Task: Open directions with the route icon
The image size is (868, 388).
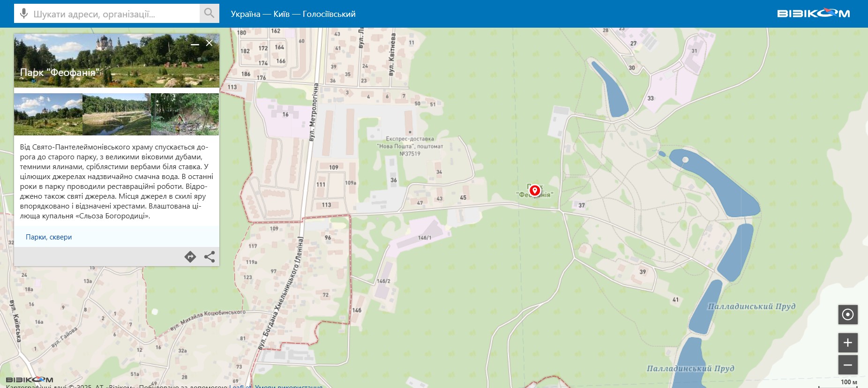Action: point(190,257)
